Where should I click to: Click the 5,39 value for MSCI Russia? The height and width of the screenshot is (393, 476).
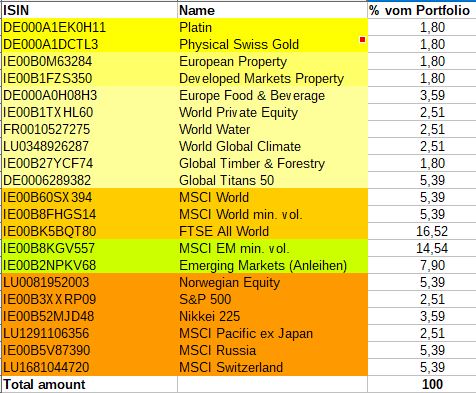click(x=422, y=350)
